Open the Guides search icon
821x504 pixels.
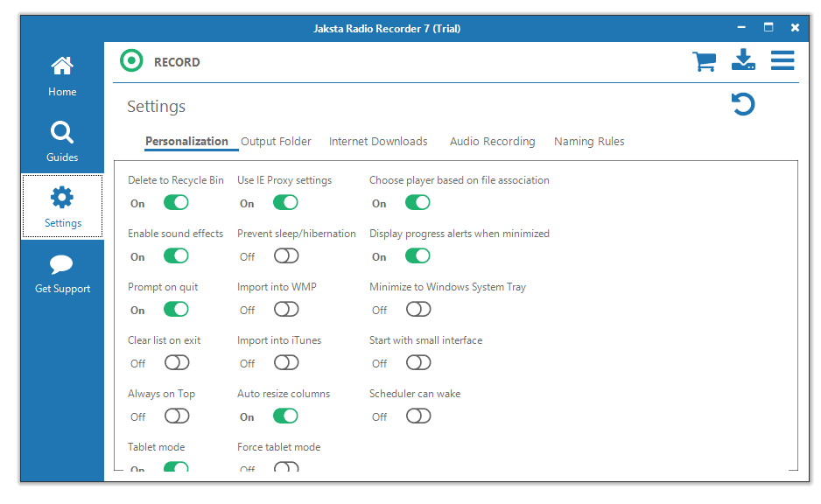click(x=62, y=132)
